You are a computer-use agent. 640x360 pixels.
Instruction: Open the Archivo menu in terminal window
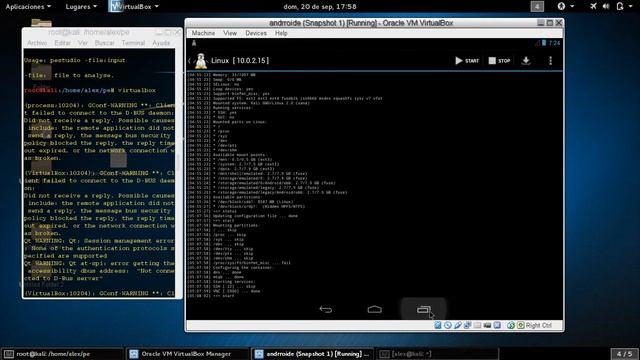[x=37, y=43]
